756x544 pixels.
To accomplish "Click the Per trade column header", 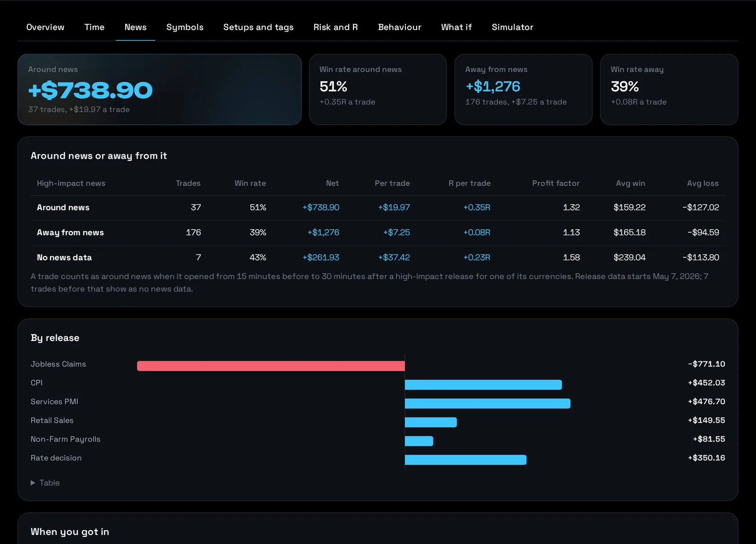I will [392, 183].
